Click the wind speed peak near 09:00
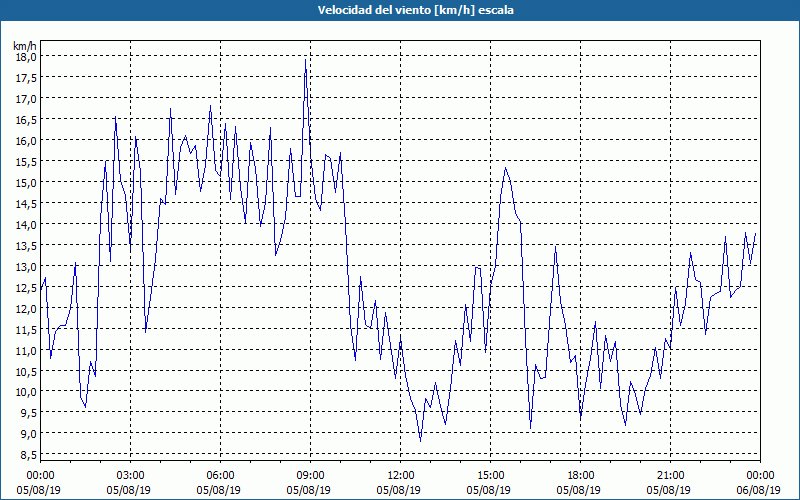 click(x=305, y=60)
